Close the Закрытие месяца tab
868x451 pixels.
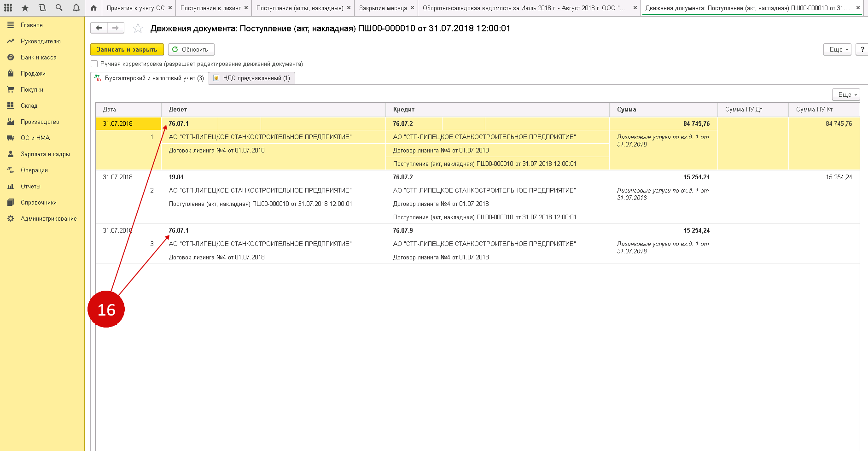pyautogui.click(x=412, y=8)
